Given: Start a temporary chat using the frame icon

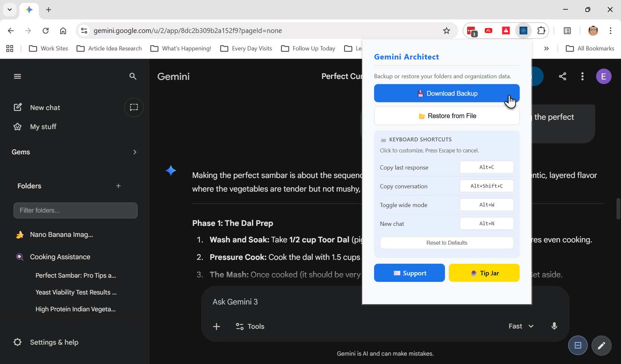Looking at the screenshot, I should [134, 107].
